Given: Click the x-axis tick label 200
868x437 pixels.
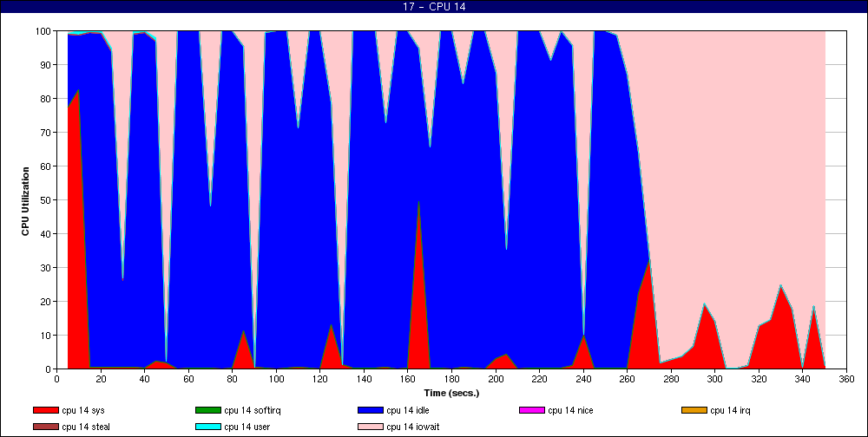Looking at the screenshot, I should click(496, 379).
